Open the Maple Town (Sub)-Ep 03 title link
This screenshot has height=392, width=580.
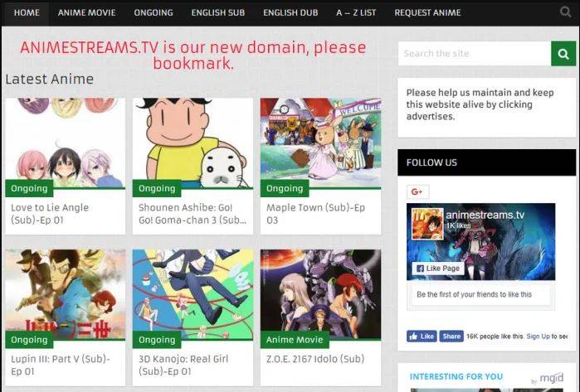(315, 214)
